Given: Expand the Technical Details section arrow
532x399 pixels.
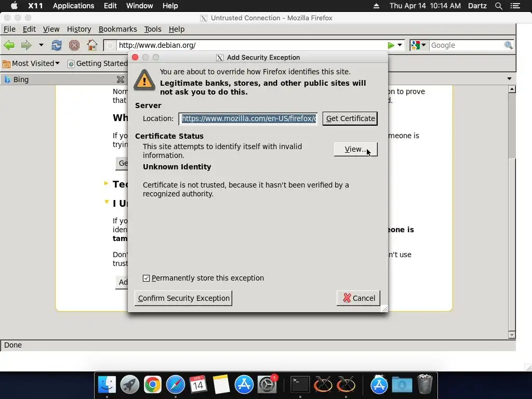Looking at the screenshot, I should 106,183.
